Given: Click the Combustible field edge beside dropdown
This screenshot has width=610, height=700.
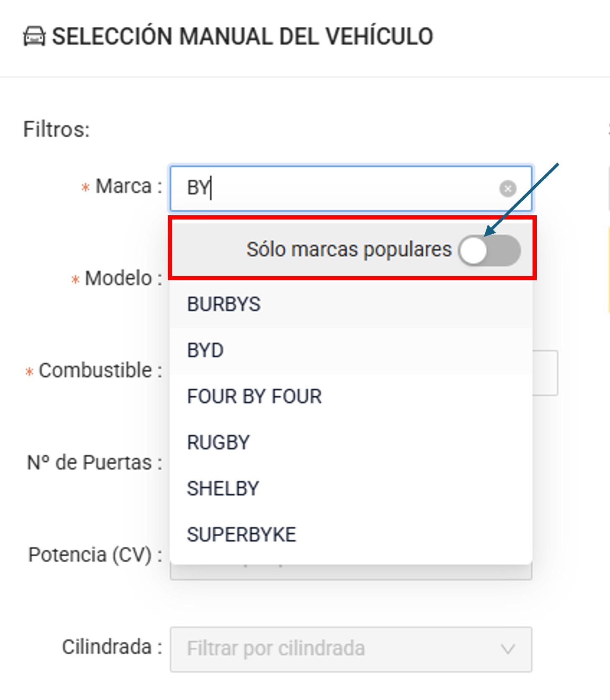Looking at the screenshot, I should point(545,373).
